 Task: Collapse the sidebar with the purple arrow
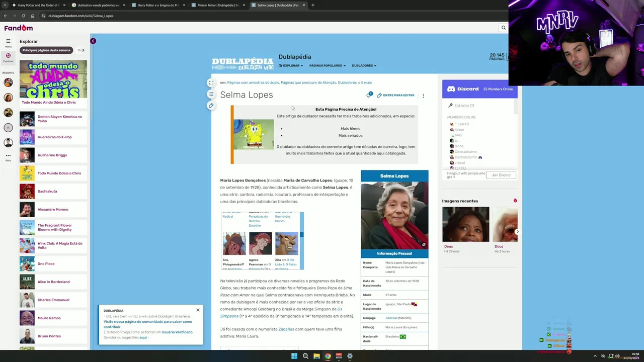point(93,41)
